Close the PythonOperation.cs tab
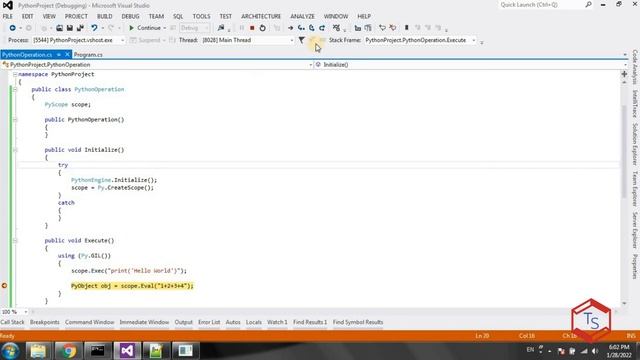This screenshot has height=360, width=640. click(x=67, y=55)
